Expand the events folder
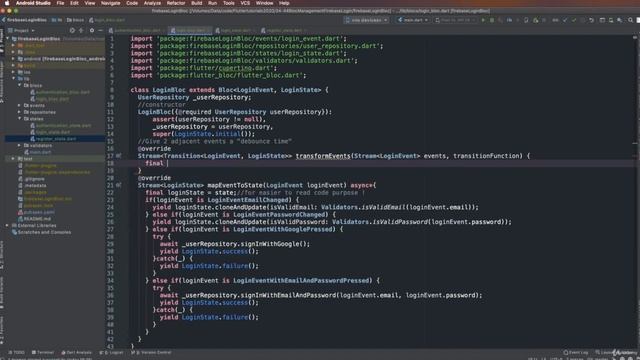This screenshot has width=640, height=360. [19, 105]
